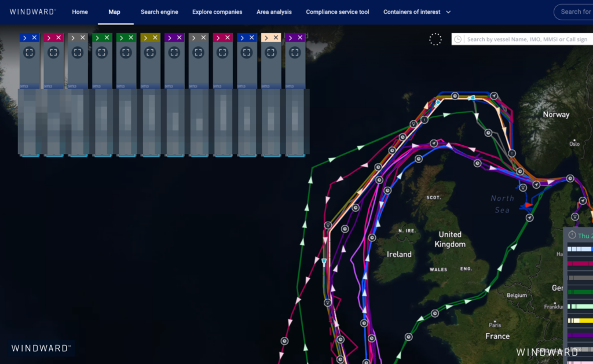The width and height of the screenshot is (593, 364).
Task: Focus map on the first gray vessel card
Action: pos(78,53)
